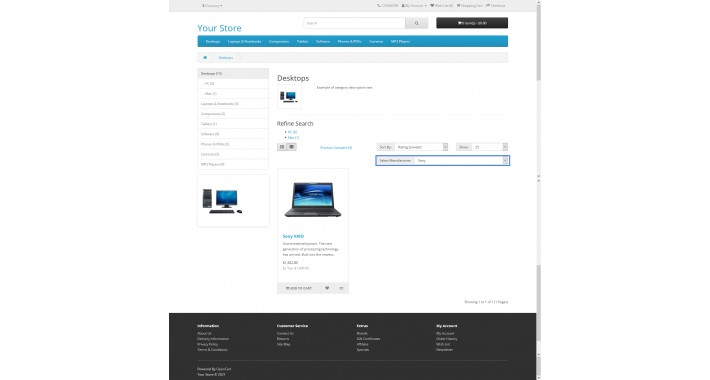Open Site Map footer link

pyautogui.click(x=283, y=344)
